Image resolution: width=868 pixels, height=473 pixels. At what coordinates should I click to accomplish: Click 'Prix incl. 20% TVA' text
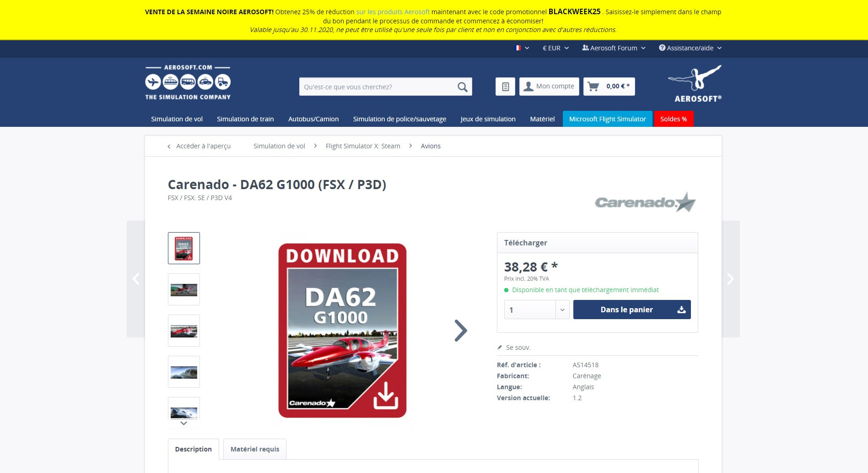coord(526,278)
